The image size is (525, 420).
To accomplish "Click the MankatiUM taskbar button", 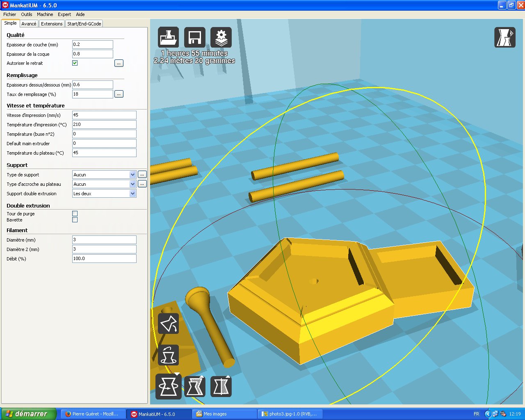I will pyautogui.click(x=159, y=414).
